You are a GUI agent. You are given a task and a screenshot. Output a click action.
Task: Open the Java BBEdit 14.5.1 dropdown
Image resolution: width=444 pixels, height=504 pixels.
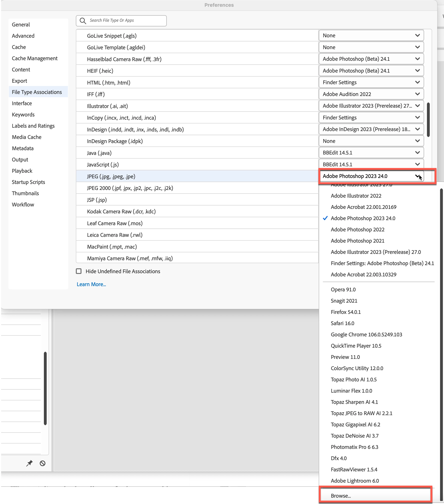(371, 153)
